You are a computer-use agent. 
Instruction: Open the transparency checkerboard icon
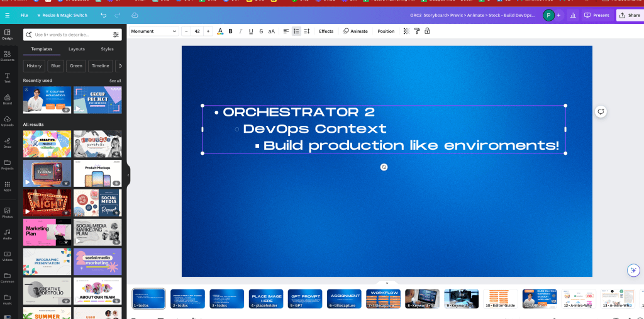tap(406, 31)
